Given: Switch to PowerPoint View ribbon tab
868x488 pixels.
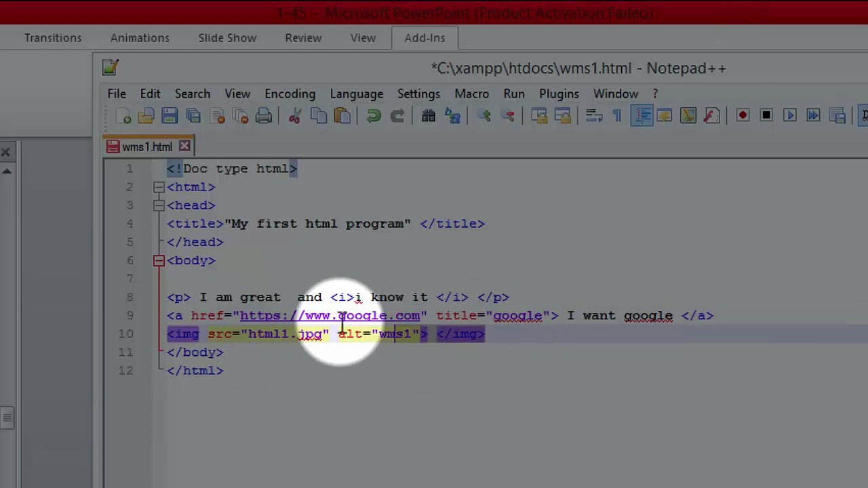Looking at the screenshot, I should point(363,38).
